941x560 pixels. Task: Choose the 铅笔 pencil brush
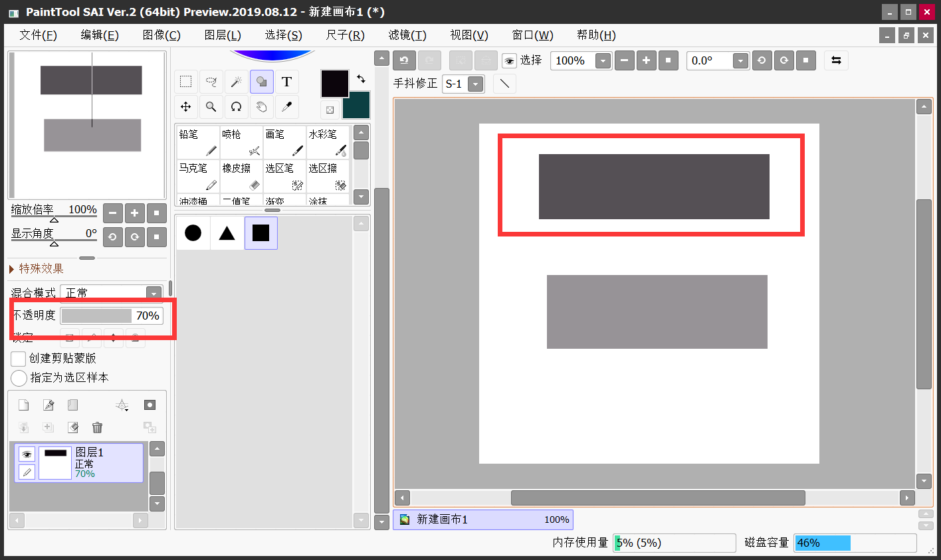coord(198,142)
